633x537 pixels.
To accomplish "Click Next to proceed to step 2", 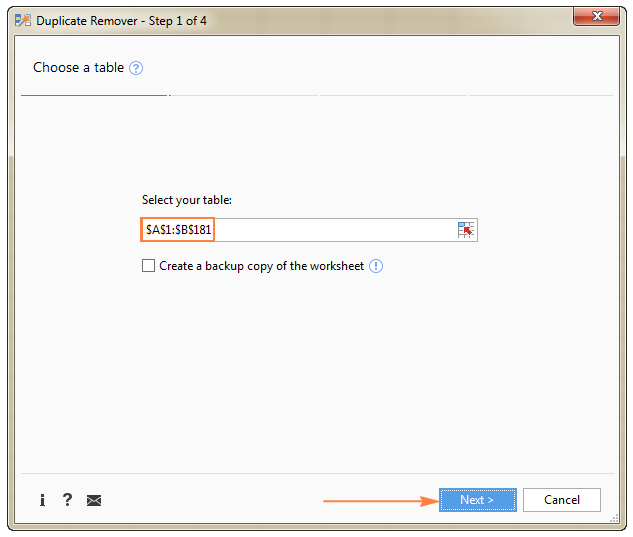I will [x=477, y=500].
